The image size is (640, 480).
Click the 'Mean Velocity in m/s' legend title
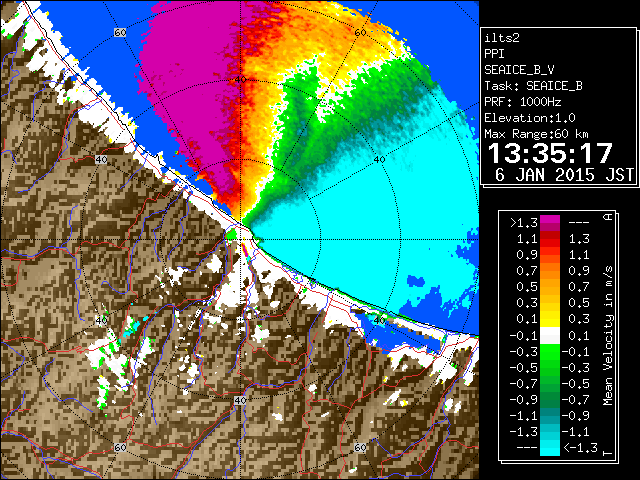(608, 336)
